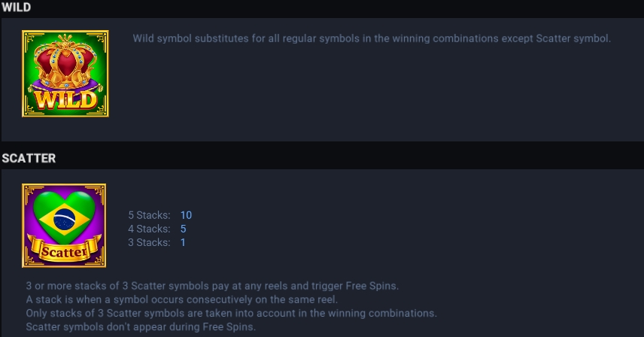Click the payout value 10

point(186,215)
